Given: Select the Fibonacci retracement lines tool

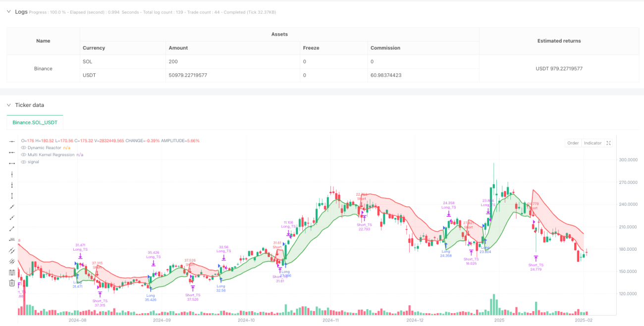Looking at the screenshot, I should coord(12,272).
